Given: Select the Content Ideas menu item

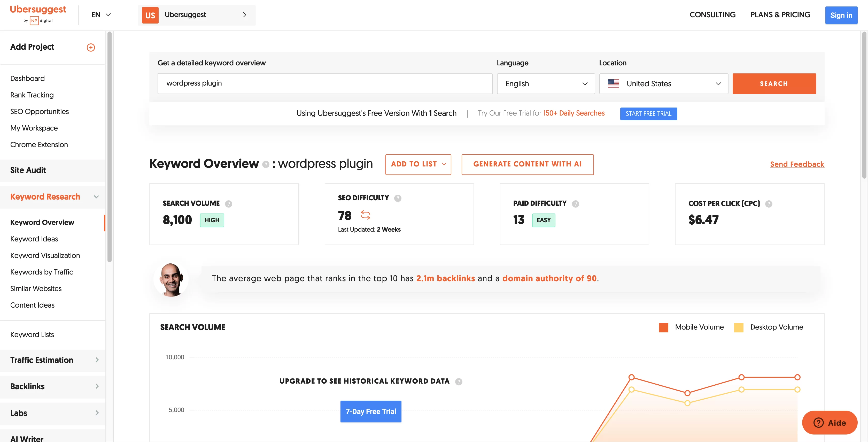Looking at the screenshot, I should [x=32, y=306].
